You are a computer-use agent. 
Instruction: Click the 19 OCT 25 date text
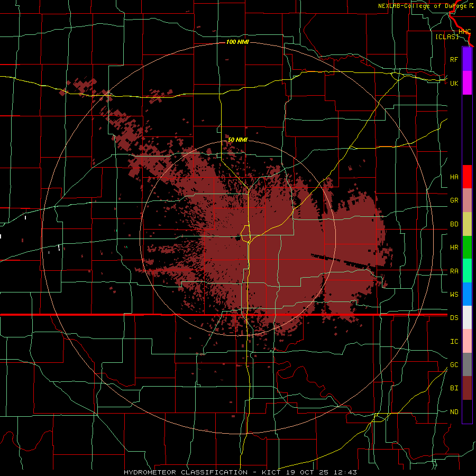tap(307, 472)
